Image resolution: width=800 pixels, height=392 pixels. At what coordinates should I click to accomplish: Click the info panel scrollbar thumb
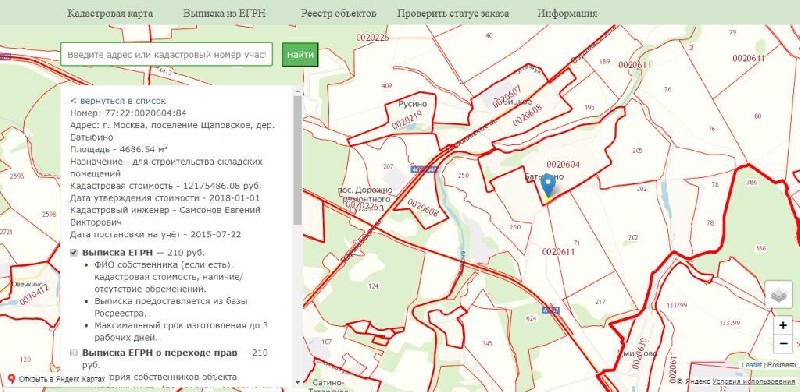[297, 159]
